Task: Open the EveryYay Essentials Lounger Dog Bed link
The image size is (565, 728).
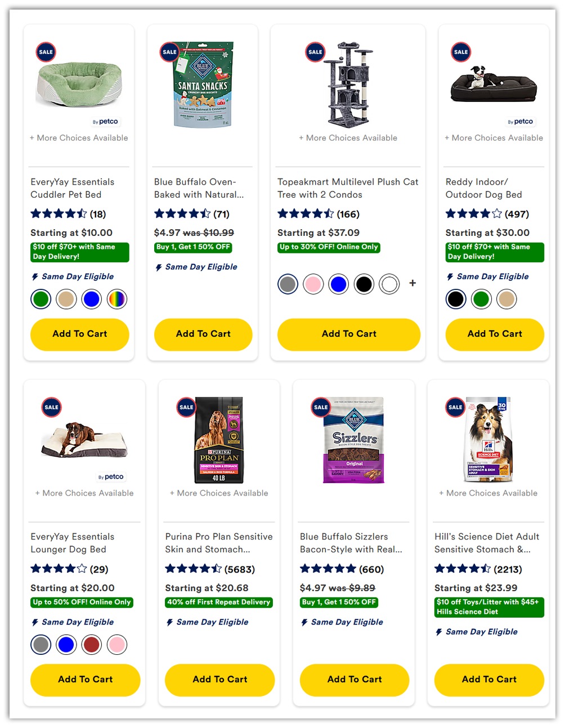Action: click(73, 543)
